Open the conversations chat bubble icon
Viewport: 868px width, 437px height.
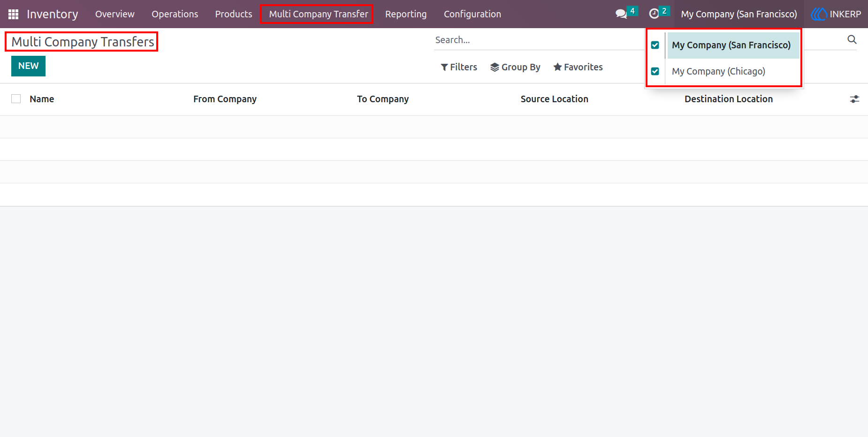[621, 14]
